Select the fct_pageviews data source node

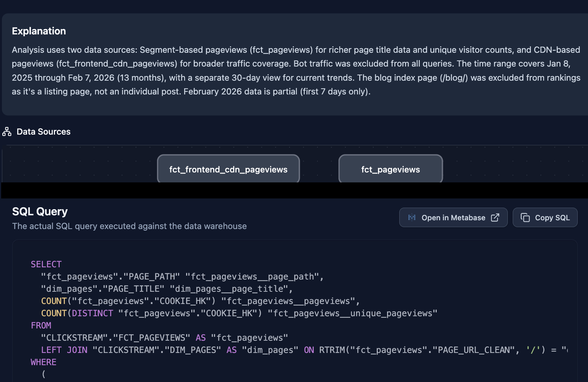[x=390, y=169]
